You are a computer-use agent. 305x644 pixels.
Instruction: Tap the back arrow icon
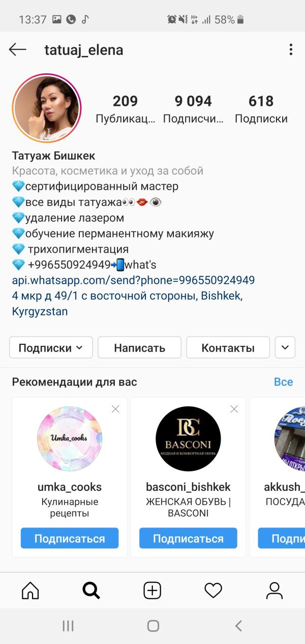pyautogui.click(x=18, y=49)
